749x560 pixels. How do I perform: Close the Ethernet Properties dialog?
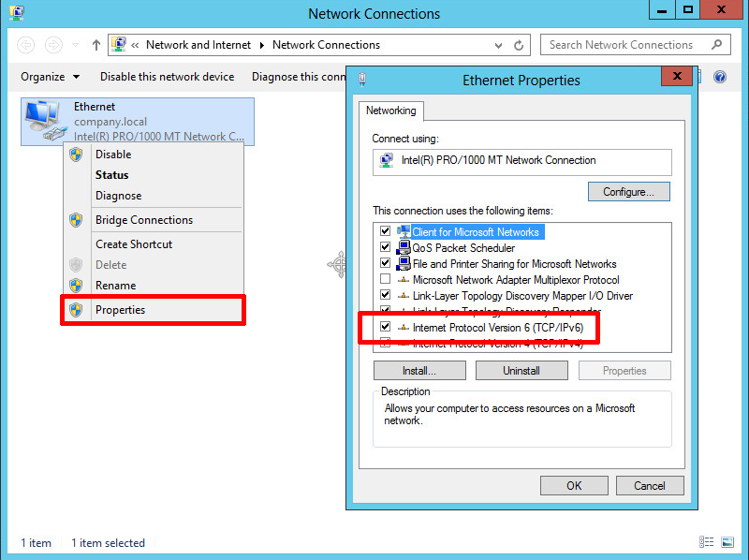click(x=677, y=76)
